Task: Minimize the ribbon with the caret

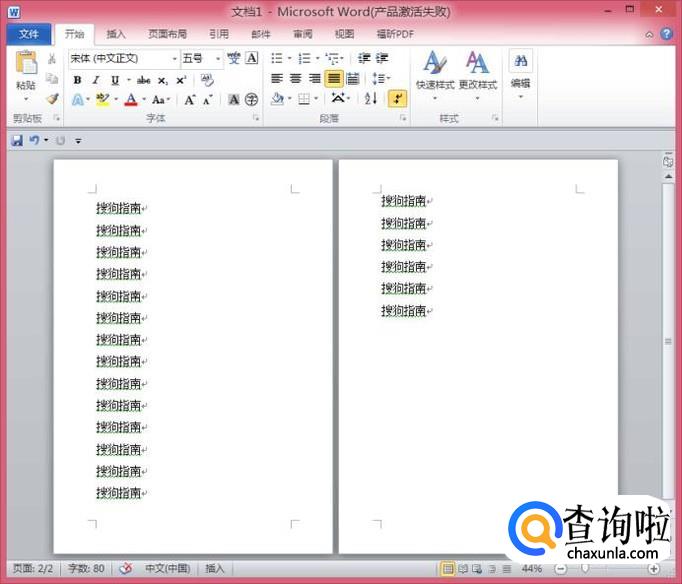Action: pyautogui.click(x=649, y=35)
